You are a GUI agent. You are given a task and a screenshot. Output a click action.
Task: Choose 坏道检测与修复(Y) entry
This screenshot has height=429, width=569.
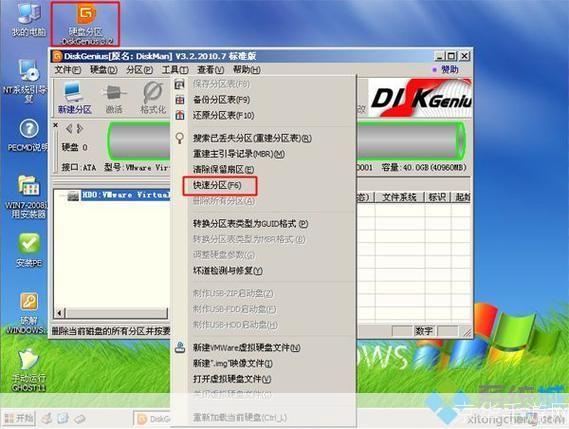click(x=263, y=270)
